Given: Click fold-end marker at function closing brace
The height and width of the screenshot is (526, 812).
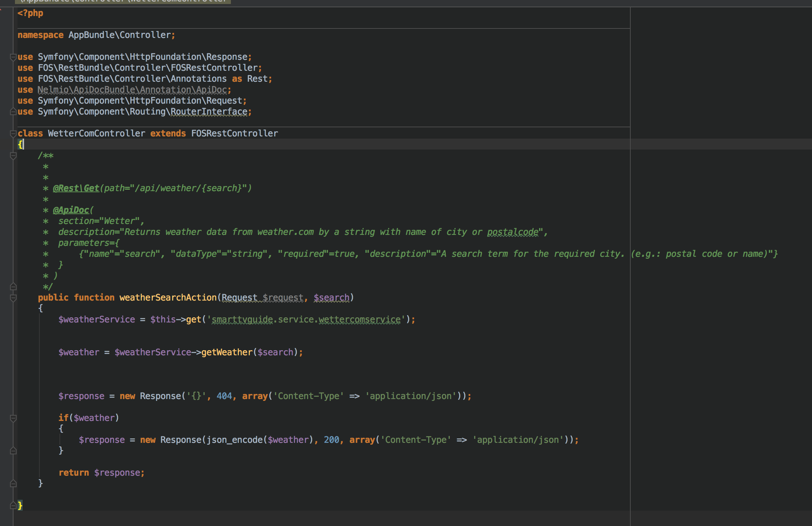Looking at the screenshot, I should [x=13, y=484].
